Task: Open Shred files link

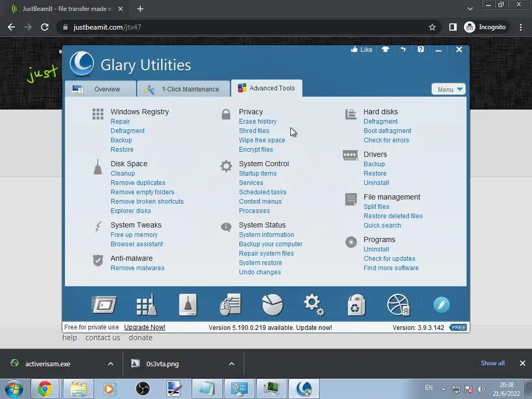Action: pyautogui.click(x=254, y=131)
